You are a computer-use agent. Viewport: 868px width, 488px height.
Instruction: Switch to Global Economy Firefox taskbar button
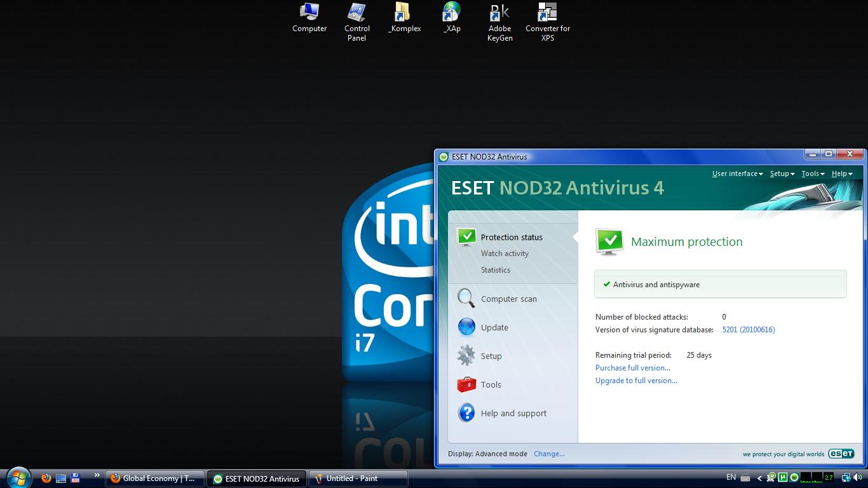155,478
